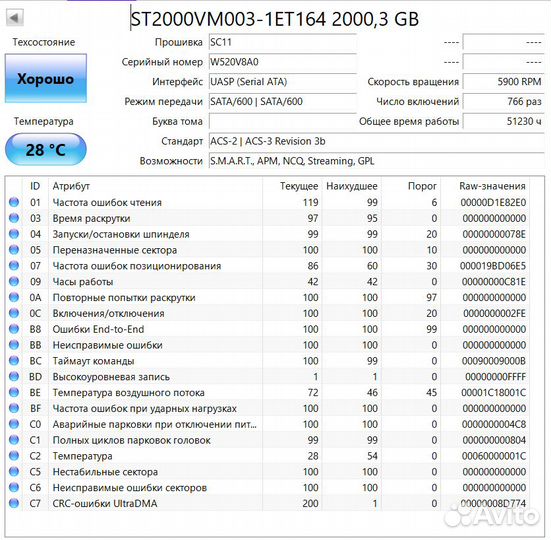Click status dot for Время раскрутки
The image size is (551, 540).
[14, 218]
